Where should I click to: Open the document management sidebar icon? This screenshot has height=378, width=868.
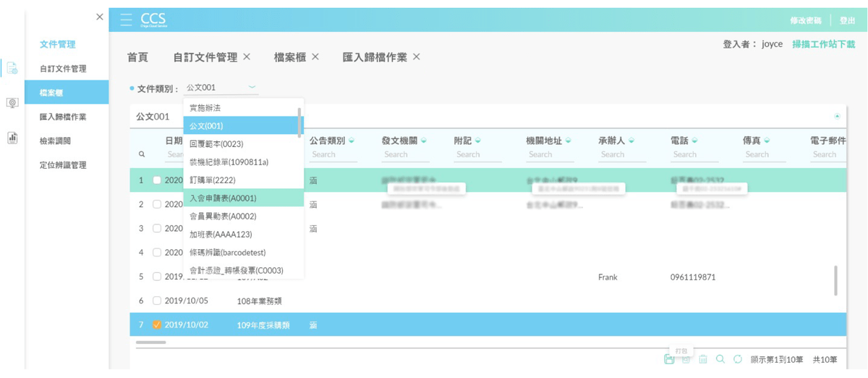[x=12, y=69]
